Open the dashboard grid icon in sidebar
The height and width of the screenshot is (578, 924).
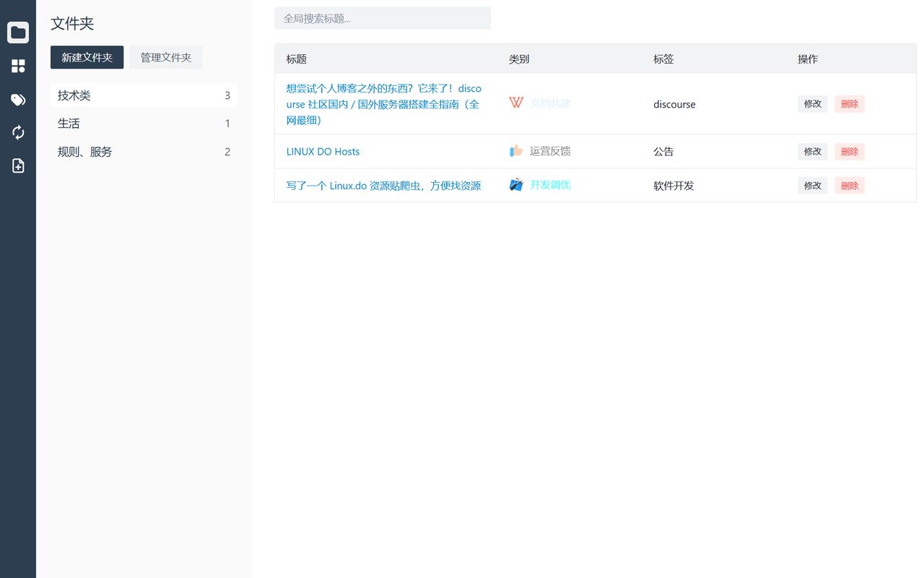point(17,66)
